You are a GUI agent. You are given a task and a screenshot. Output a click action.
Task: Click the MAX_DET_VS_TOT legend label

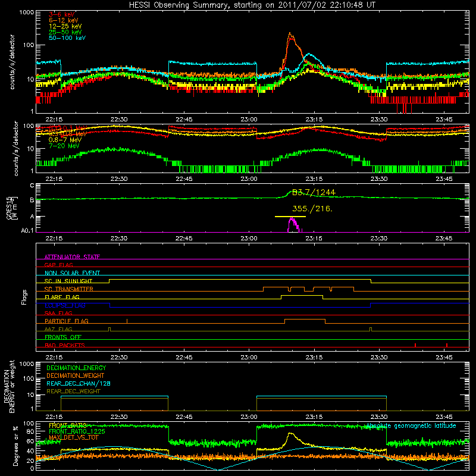(74, 437)
